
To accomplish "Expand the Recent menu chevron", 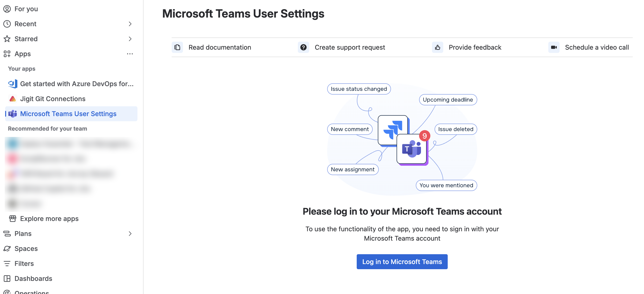I will [130, 24].
